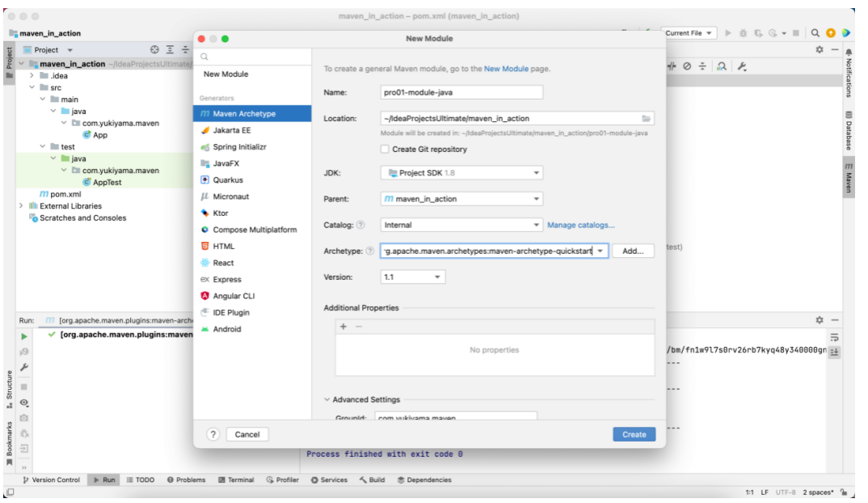Viewport: 868px width, 503px height.
Task: Choose the Spring Initializr generator
Action: pyautogui.click(x=252, y=147)
